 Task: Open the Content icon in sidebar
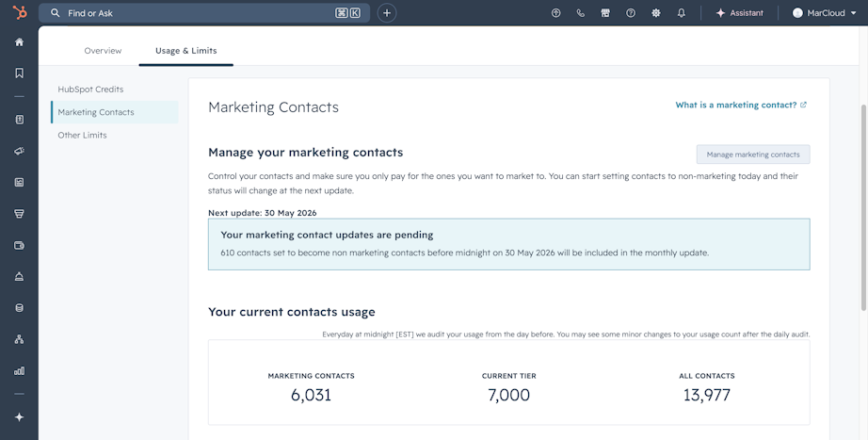coord(20,183)
